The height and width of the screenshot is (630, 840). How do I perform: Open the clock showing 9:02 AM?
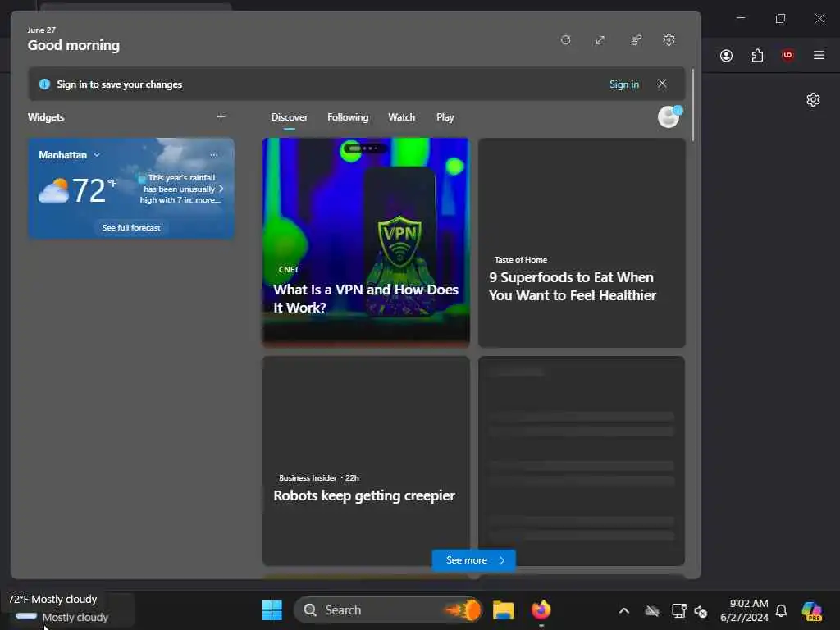point(743,610)
